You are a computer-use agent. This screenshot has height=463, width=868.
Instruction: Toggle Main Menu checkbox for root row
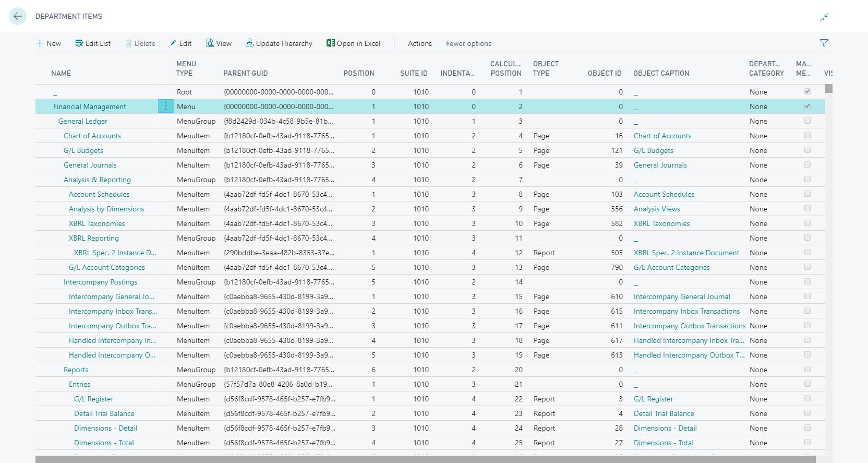[x=807, y=91]
